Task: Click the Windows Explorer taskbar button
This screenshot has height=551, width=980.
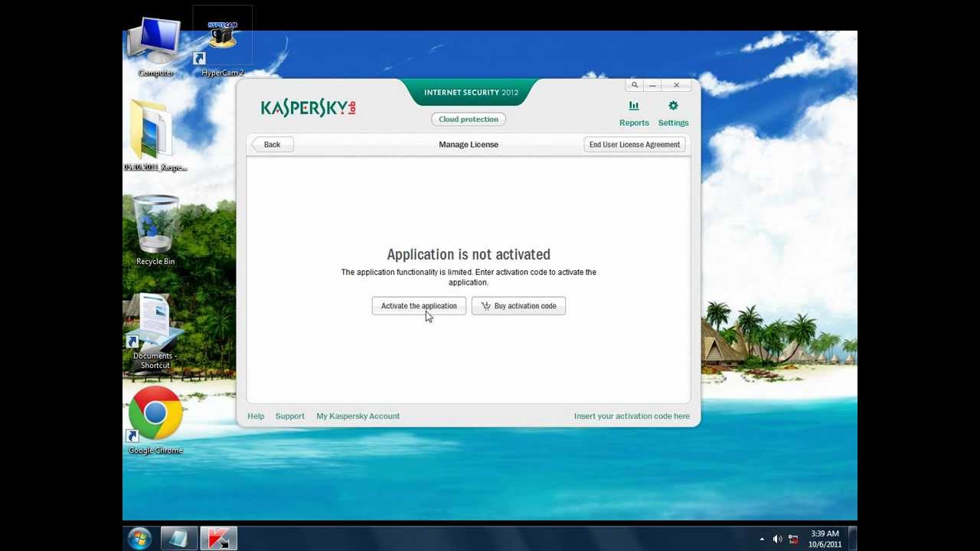Action: click(x=178, y=539)
